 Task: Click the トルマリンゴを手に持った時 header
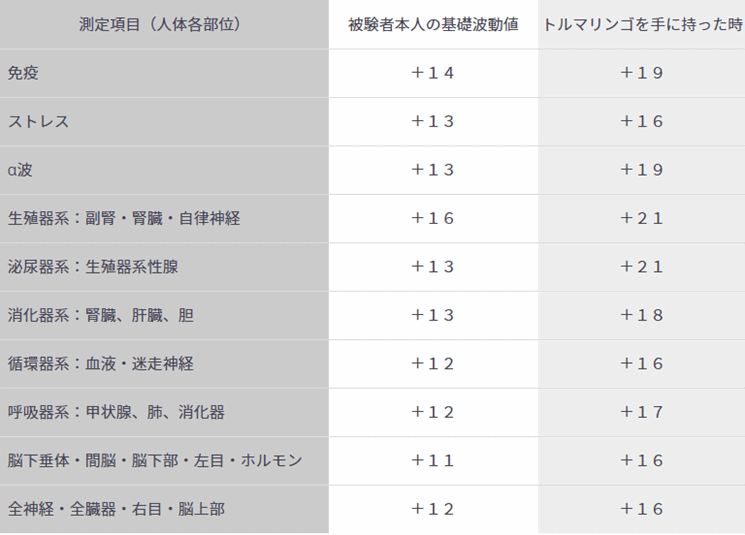coord(643,24)
